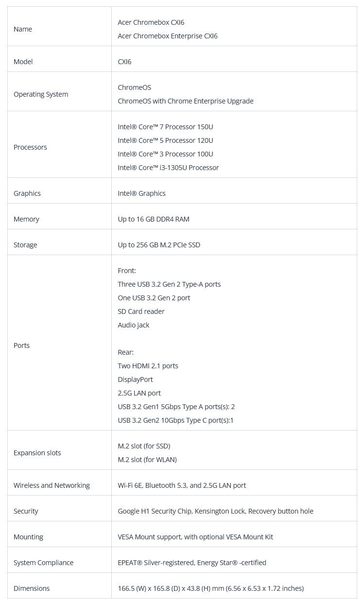Image resolution: width=364 pixels, height=603 pixels.
Task: Click "Two HDMI 2.1 ports" text
Action: (148, 366)
